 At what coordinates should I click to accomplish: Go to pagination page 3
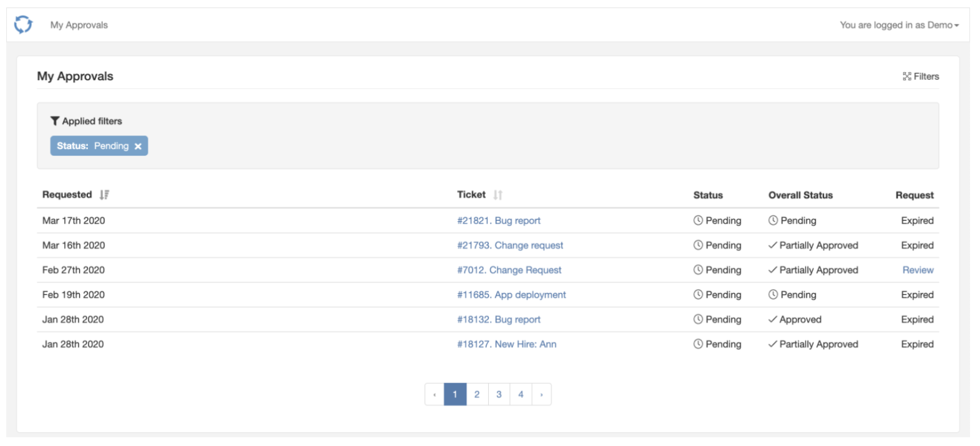click(499, 394)
